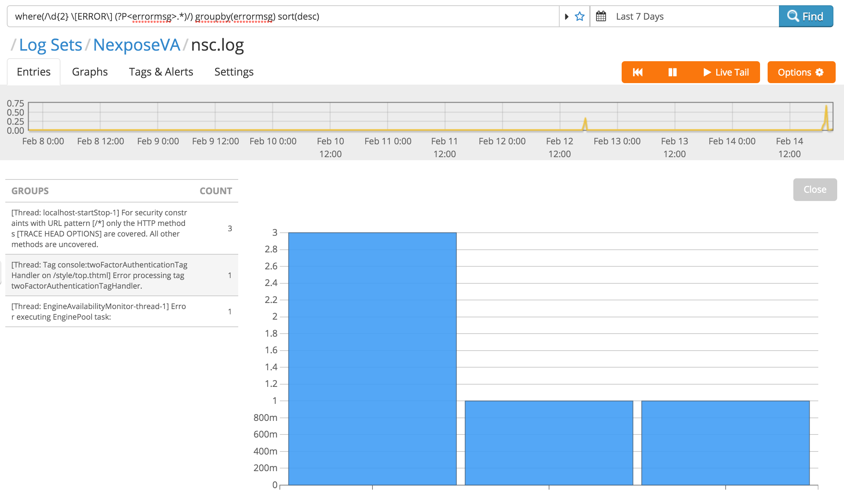Open the Options gear menu

coord(801,72)
